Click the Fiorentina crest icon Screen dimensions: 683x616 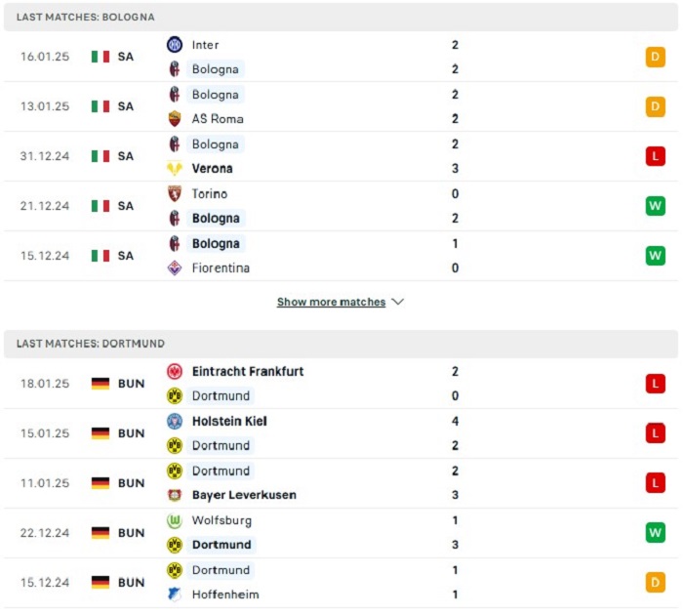pos(175,267)
